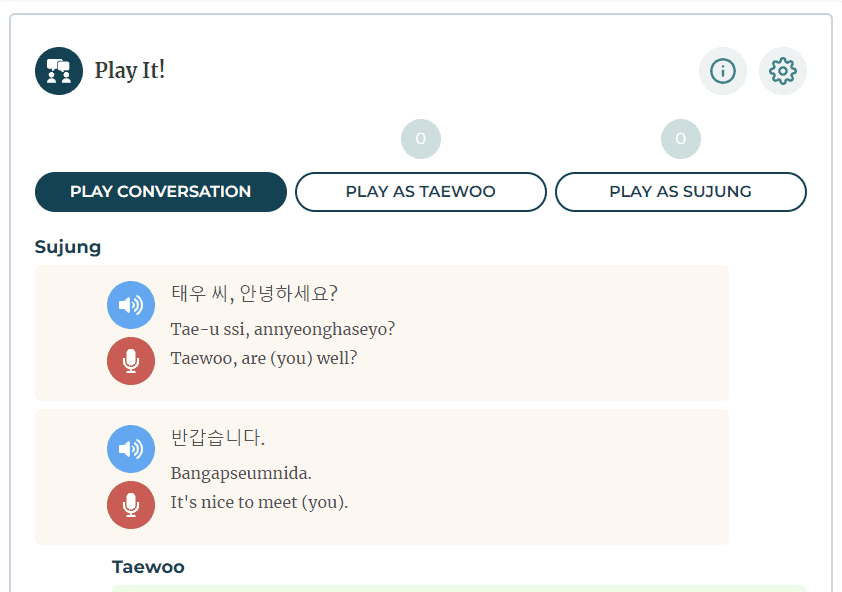Click the score badge above Play as Taewoo

point(421,139)
